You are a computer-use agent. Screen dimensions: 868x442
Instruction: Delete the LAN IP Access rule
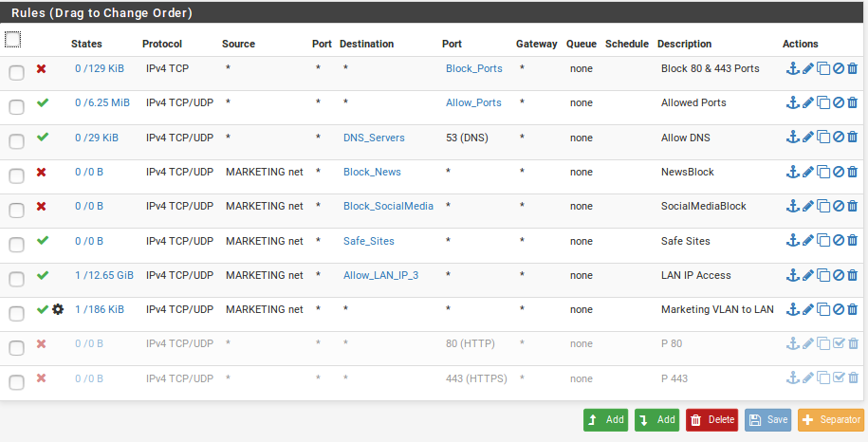[853, 275]
